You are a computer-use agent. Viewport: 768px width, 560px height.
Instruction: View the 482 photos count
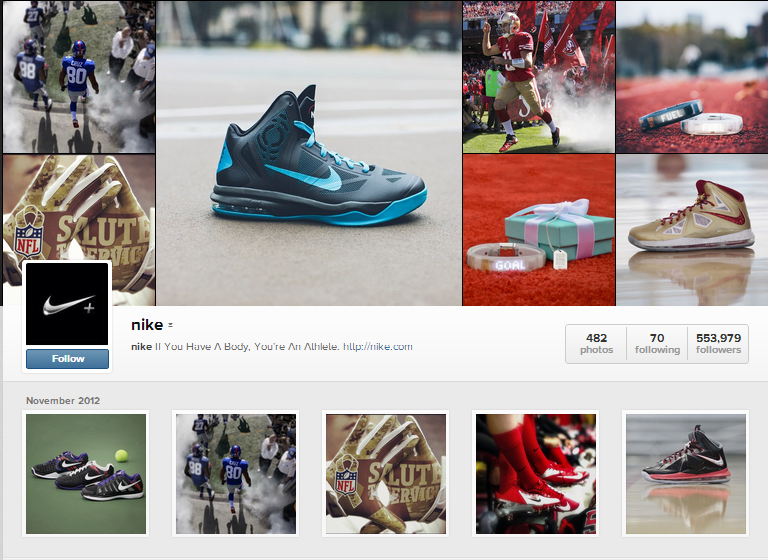click(596, 343)
